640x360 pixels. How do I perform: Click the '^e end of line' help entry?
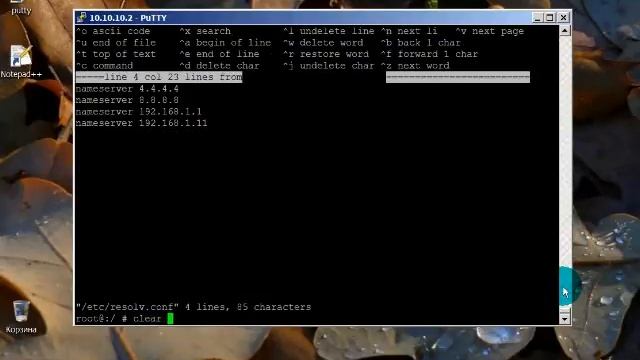click(219, 54)
